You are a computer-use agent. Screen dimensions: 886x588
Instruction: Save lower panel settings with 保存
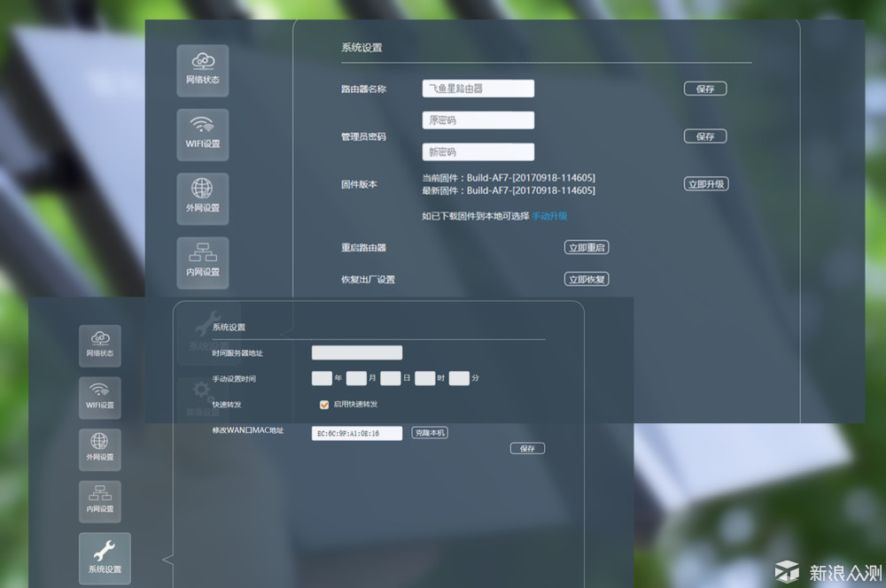527,448
